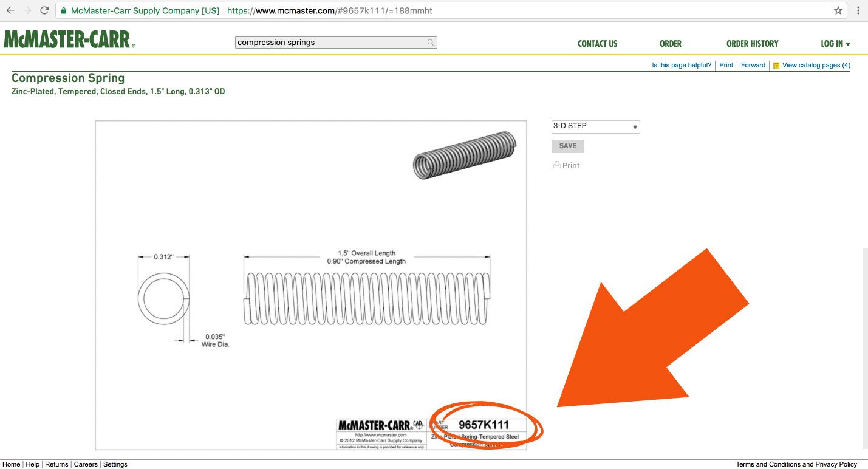Click the 0.90" Compressed Length label

click(366, 261)
